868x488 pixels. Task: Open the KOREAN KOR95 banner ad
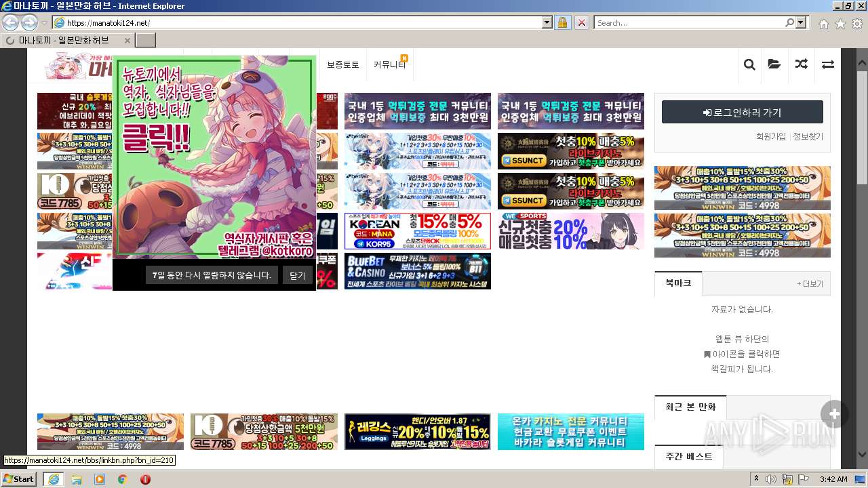tap(417, 231)
